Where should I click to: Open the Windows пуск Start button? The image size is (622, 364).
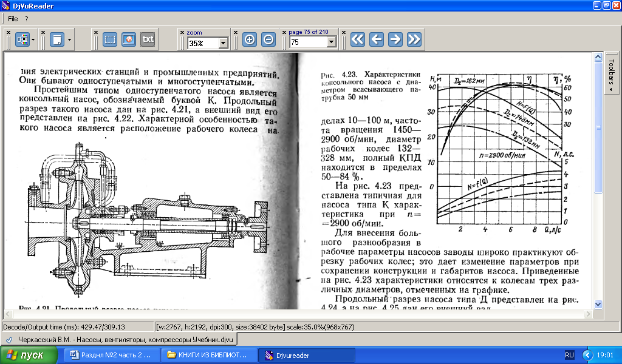coord(29,356)
